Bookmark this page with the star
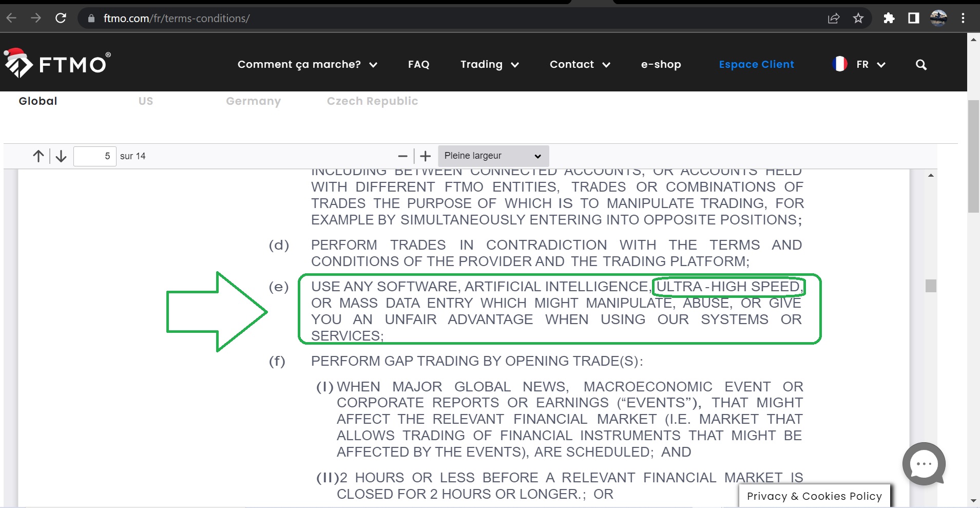The image size is (980, 508). point(858,18)
